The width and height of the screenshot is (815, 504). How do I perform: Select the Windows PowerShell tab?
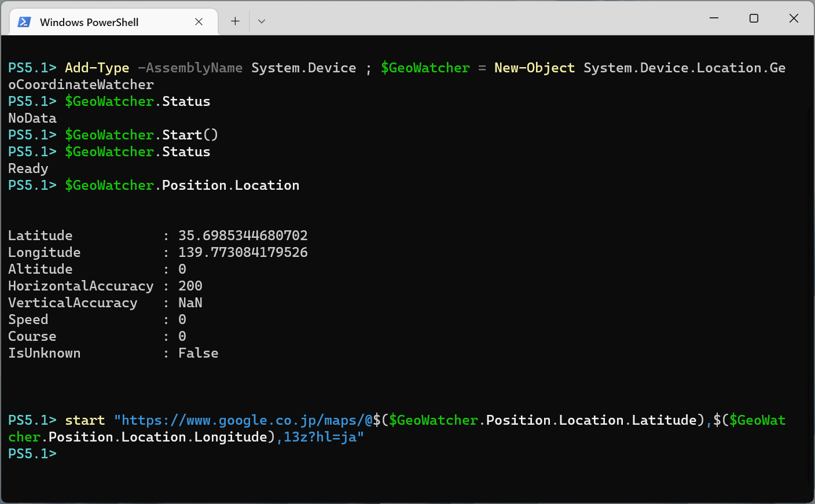[89, 22]
